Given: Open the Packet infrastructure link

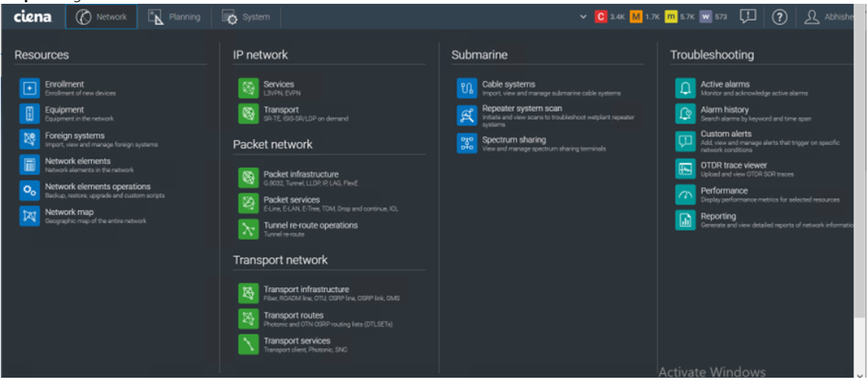Looking at the screenshot, I should pyautogui.click(x=301, y=174).
